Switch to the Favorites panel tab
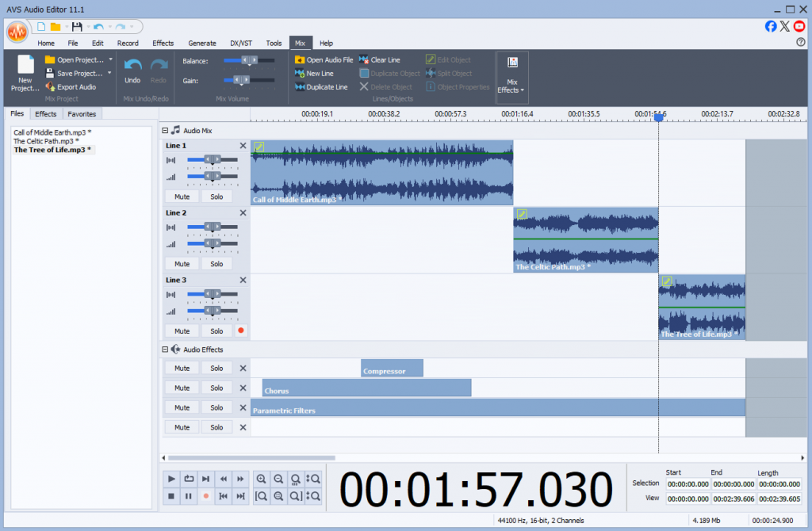Viewport: 812px width, 531px height. point(82,114)
